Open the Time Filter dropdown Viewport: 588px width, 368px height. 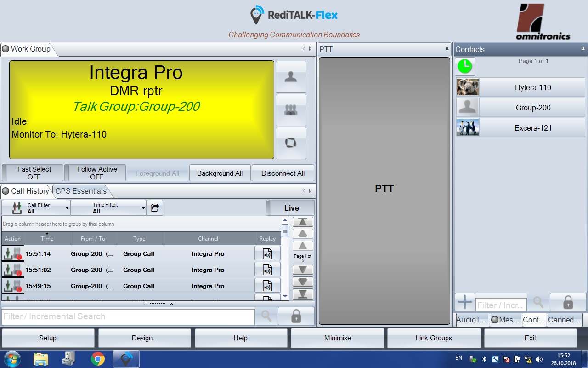(108, 208)
